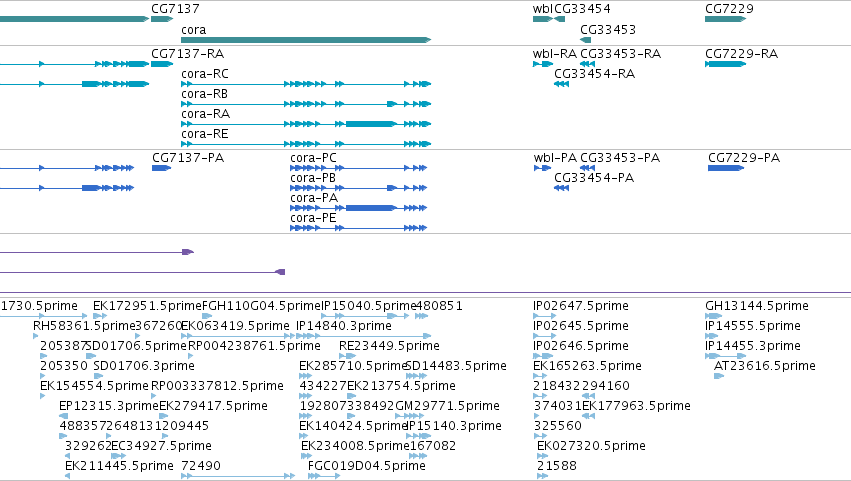Select the cora-RB transcript

[x=306, y=104]
